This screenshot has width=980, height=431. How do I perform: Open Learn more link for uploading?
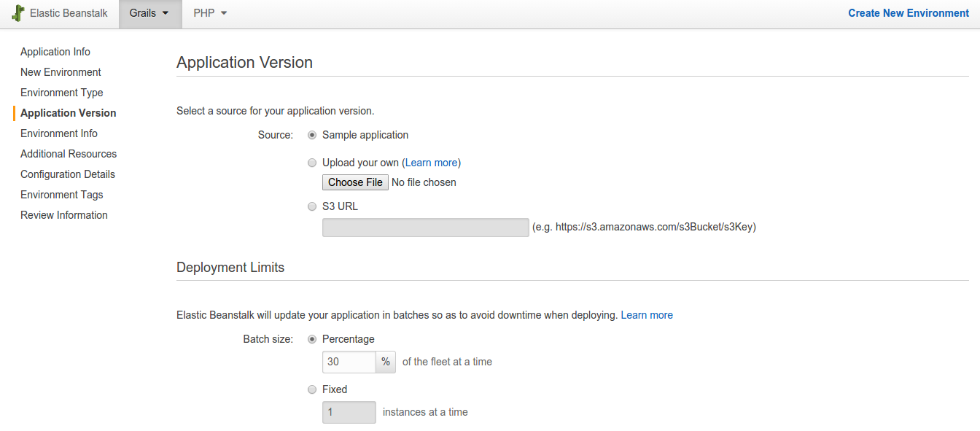tap(432, 163)
